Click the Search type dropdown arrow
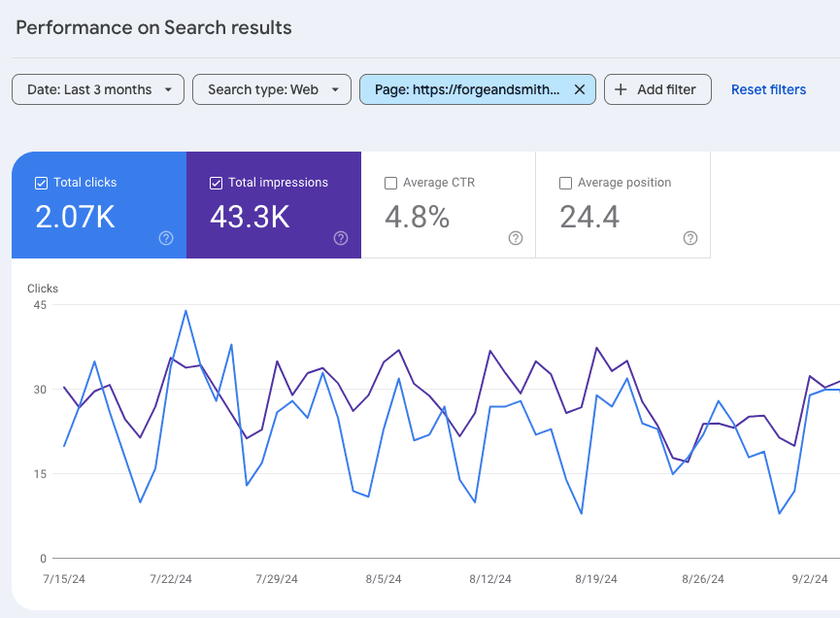840x618 pixels. click(x=336, y=89)
